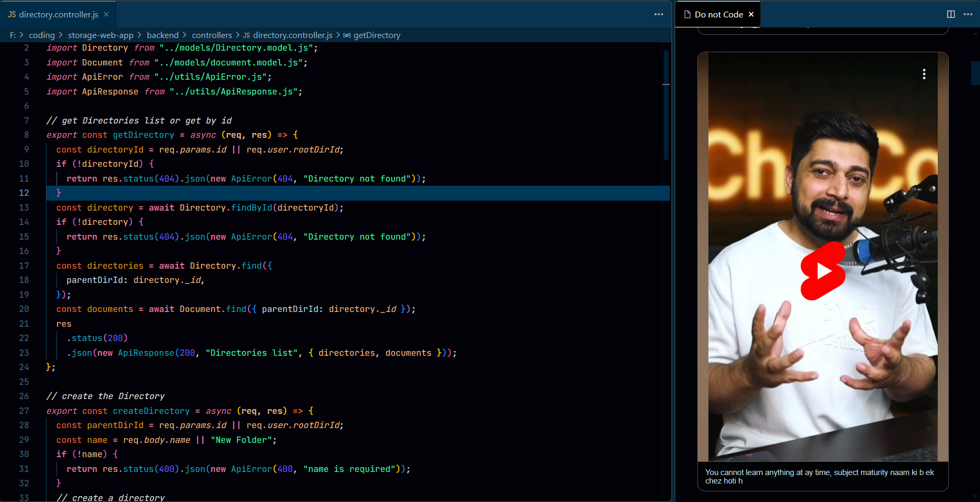
Task: Switch to the directory.controller.js tab
Action: [x=58, y=14]
